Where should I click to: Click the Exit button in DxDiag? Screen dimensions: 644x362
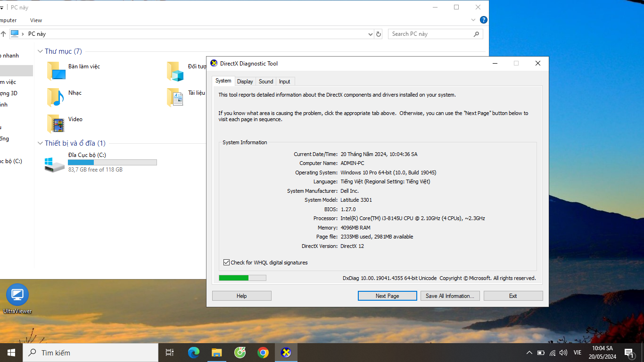513,296
